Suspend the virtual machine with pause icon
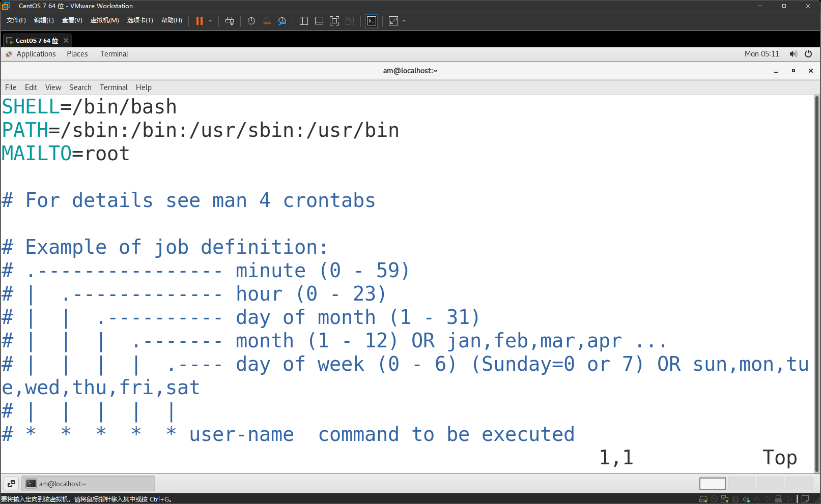 [x=200, y=21]
